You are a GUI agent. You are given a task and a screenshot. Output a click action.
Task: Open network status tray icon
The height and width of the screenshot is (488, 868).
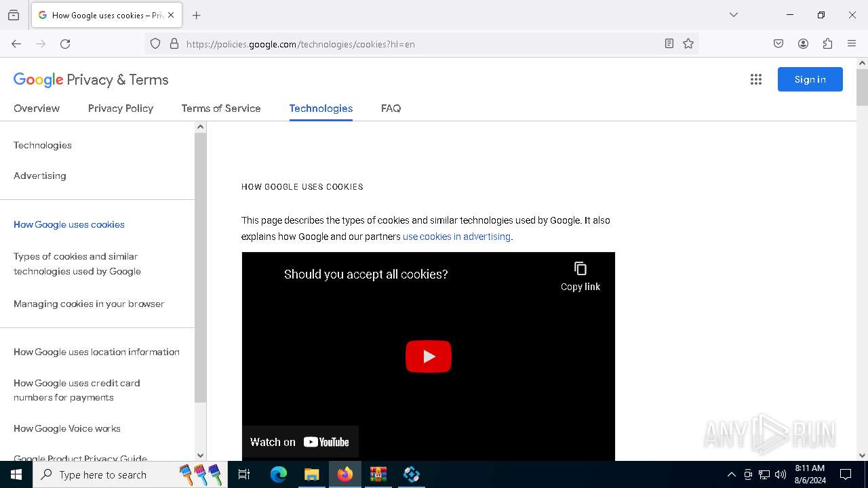pyautogui.click(x=764, y=474)
